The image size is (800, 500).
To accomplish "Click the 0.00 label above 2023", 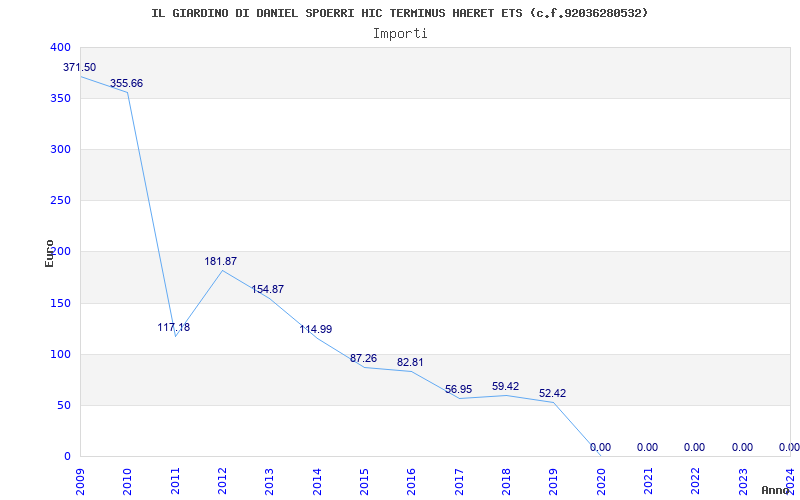I will (742, 447).
